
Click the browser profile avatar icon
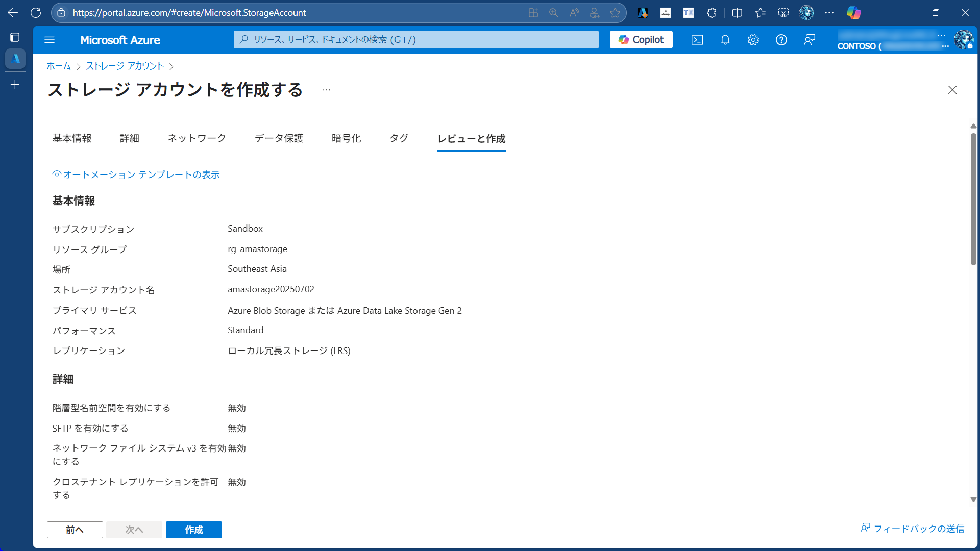coord(806,13)
